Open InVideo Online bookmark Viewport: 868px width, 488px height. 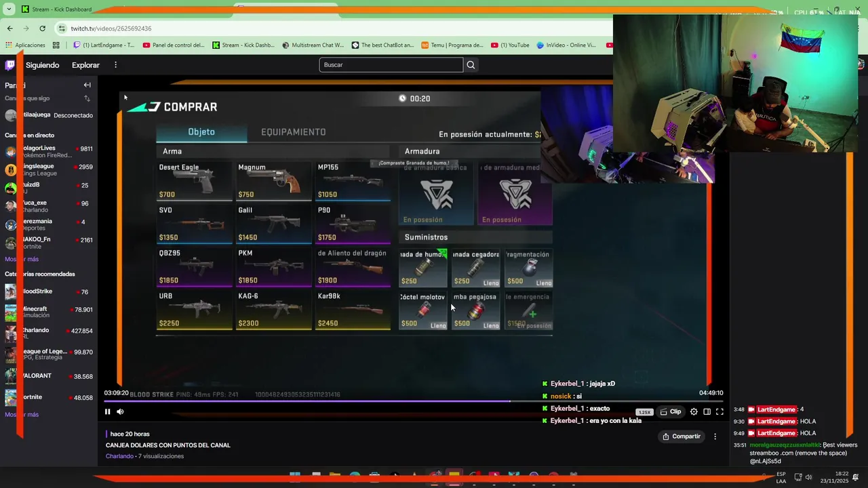[566, 45]
